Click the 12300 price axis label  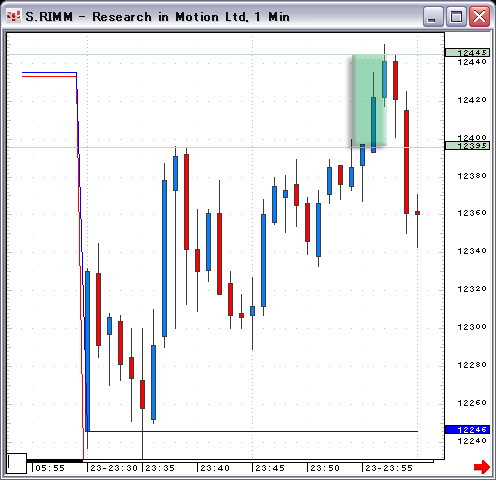472,327
